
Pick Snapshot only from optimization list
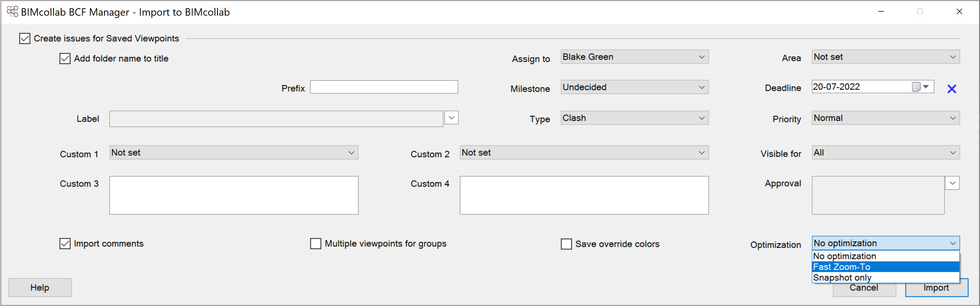[885, 278]
